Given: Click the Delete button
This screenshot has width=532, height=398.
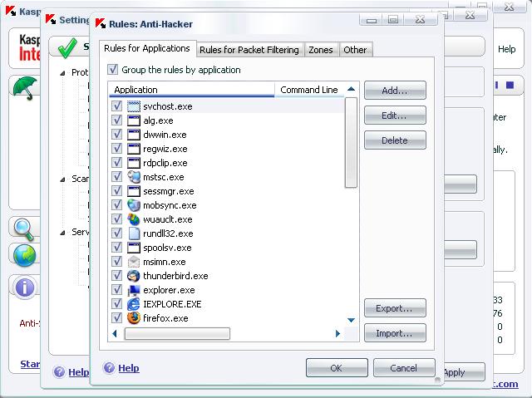Looking at the screenshot, I should (395, 140).
